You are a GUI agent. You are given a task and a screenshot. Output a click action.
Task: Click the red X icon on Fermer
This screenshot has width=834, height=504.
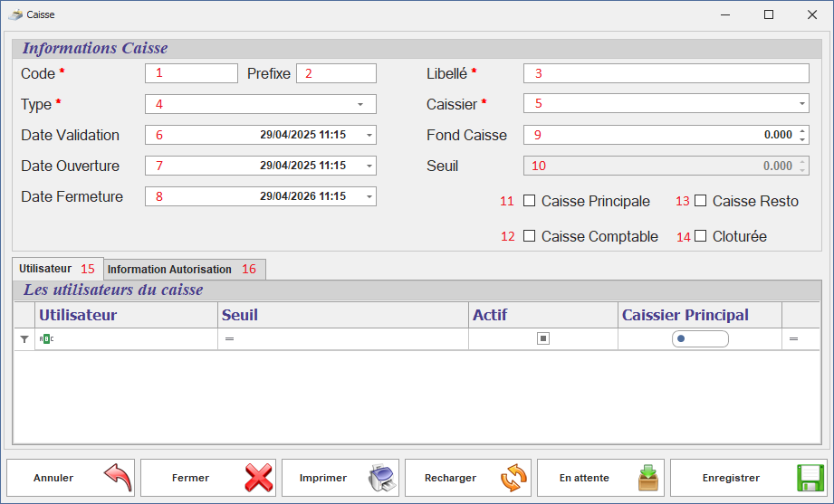coord(258,478)
